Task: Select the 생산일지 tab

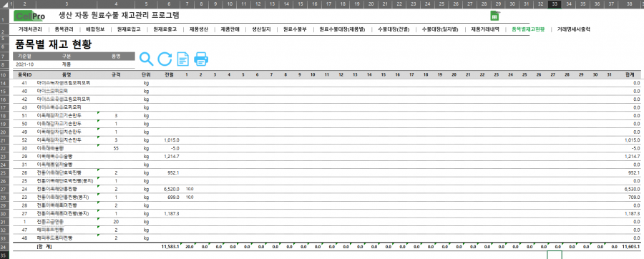Action: coord(261,29)
